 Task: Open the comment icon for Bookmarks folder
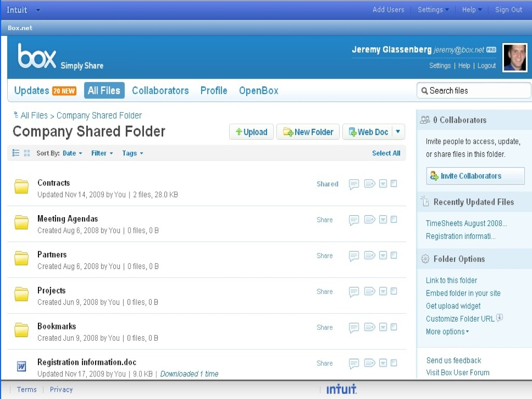354,328
